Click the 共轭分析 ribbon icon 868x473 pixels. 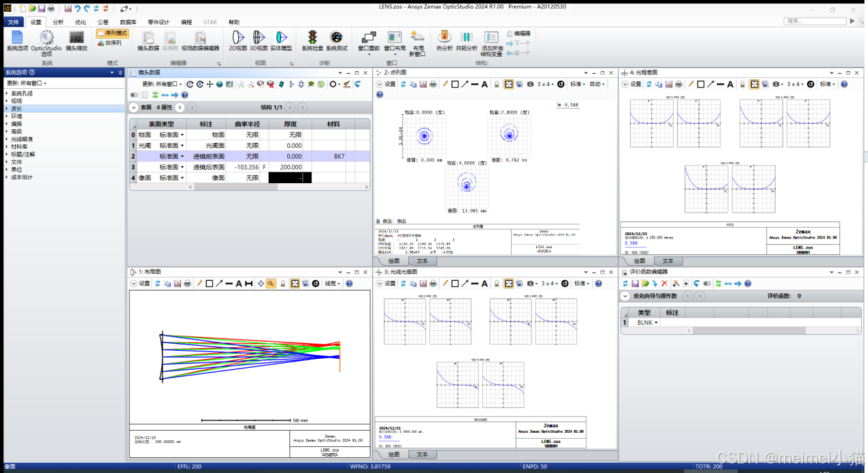coord(466,41)
